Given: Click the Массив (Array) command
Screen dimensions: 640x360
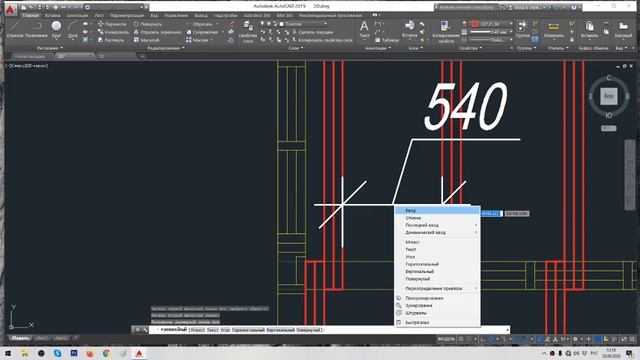Looking at the screenshot, I should 197,40.
